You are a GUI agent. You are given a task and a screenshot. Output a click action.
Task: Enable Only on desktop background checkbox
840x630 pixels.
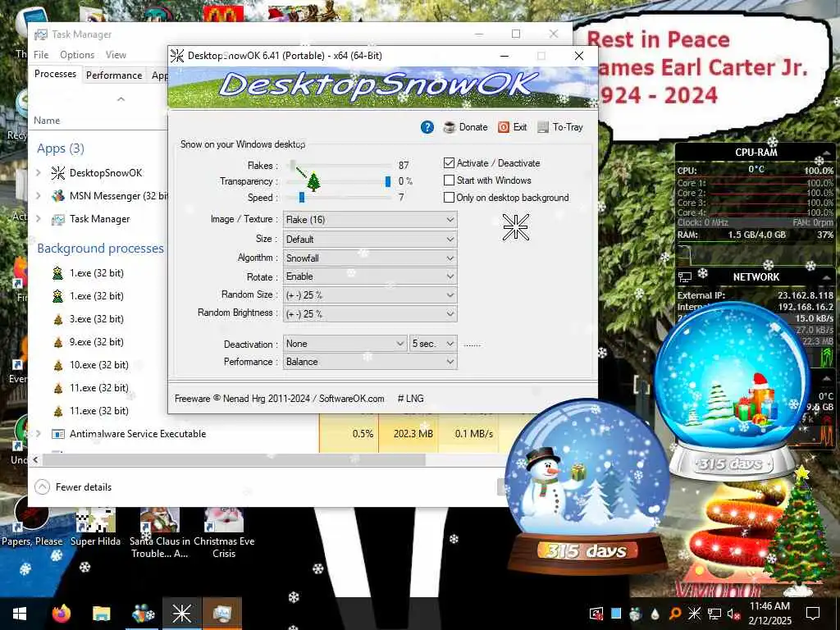[x=449, y=197]
